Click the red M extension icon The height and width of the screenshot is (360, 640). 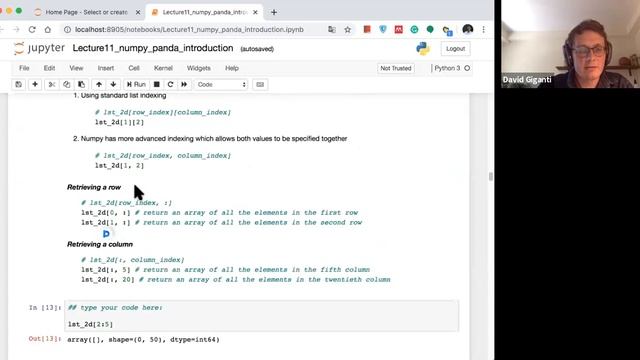coord(399,29)
